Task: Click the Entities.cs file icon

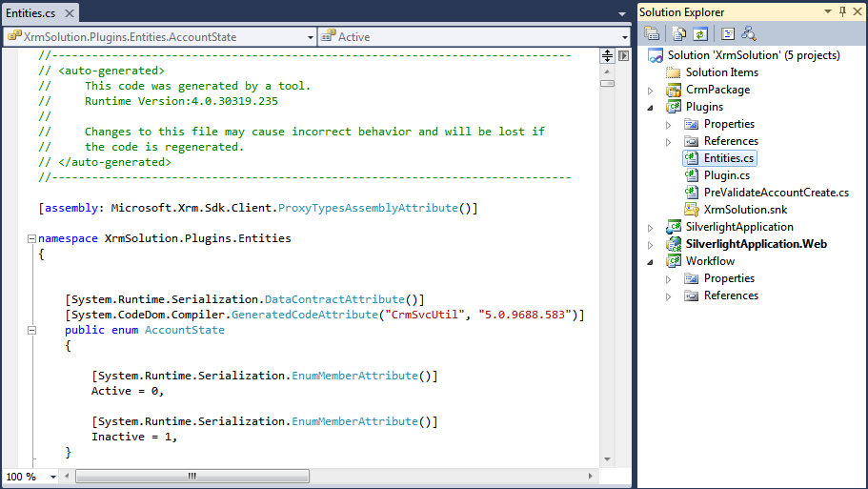Action: click(691, 158)
